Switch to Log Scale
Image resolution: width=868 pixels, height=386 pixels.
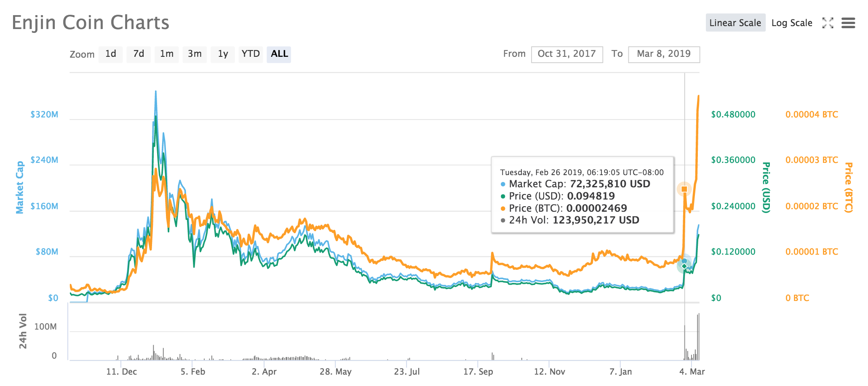click(792, 23)
